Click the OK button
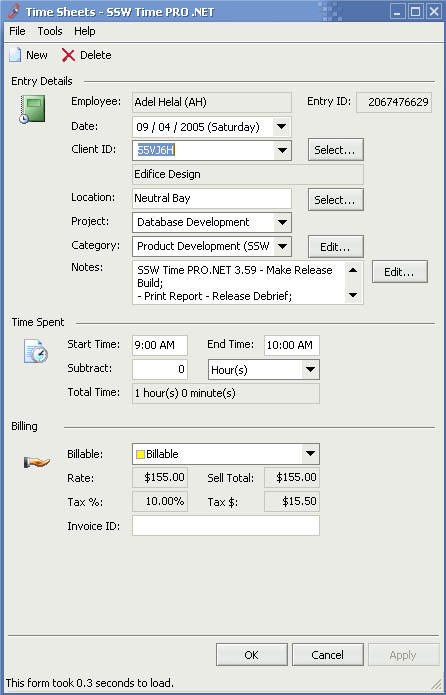The image size is (446, 695). tap(251, 655)
